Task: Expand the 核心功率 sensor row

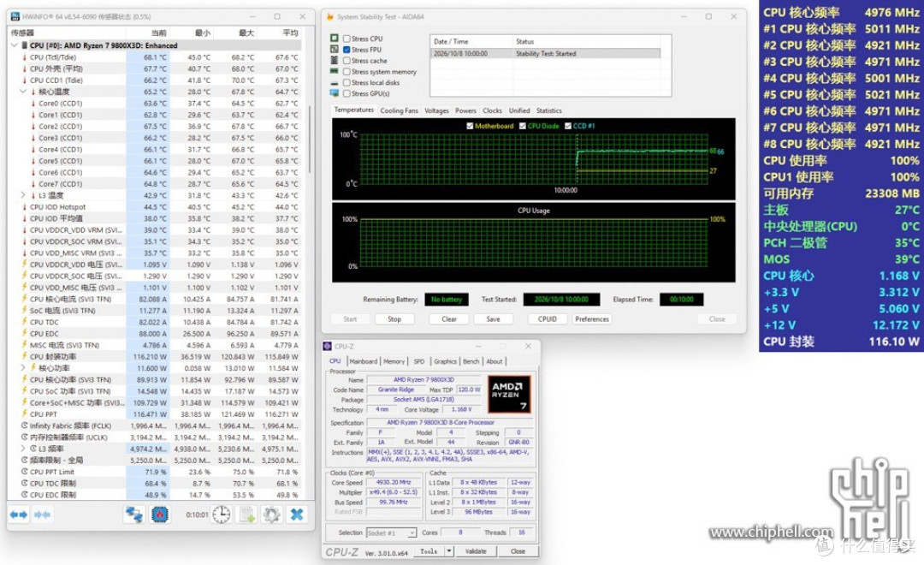Action: point(23,368)
